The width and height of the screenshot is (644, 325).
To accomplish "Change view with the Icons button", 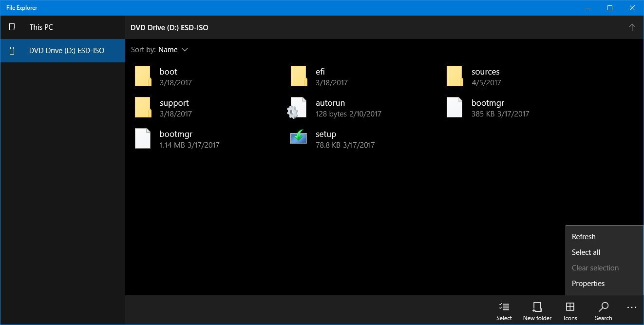I will 570,311.
